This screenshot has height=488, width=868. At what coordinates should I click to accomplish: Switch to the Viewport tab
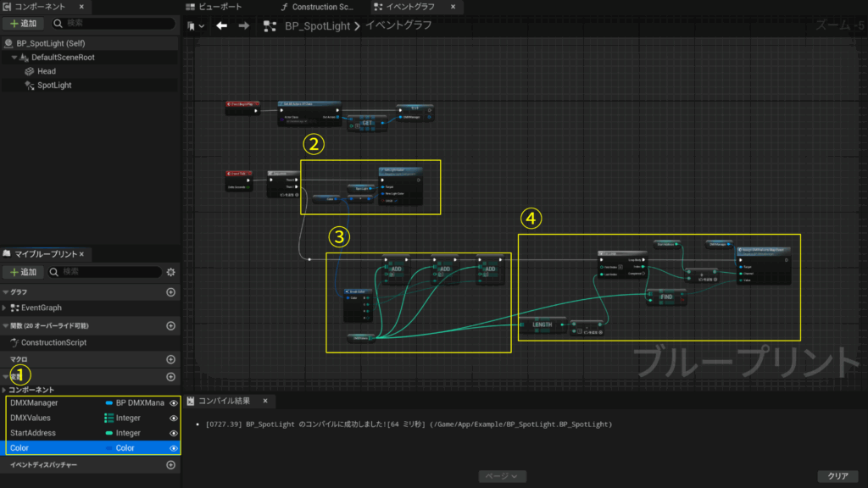pyautogui.click(x=214, y=7)
